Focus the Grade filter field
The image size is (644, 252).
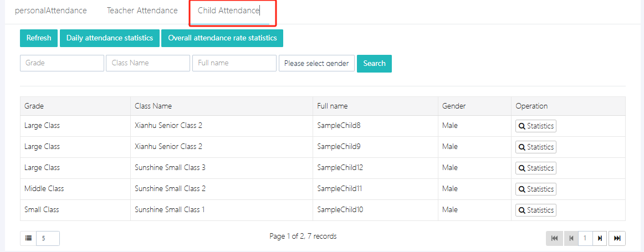pyautogui.click(x=62, y=63)
